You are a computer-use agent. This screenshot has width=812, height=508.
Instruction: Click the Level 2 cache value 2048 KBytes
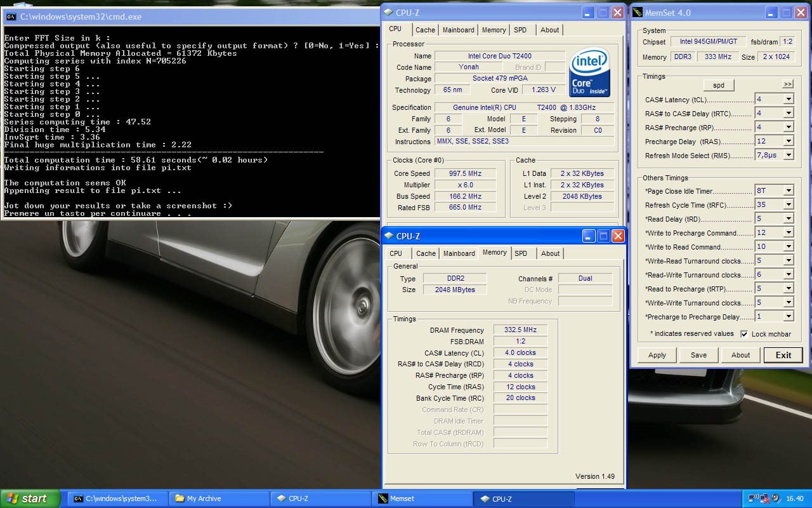click(582, 196)
